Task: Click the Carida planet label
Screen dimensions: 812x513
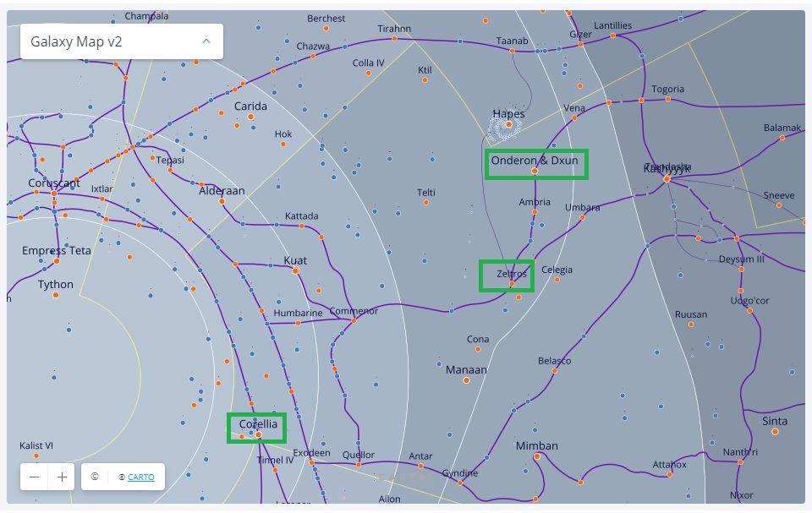Action: 250,106
